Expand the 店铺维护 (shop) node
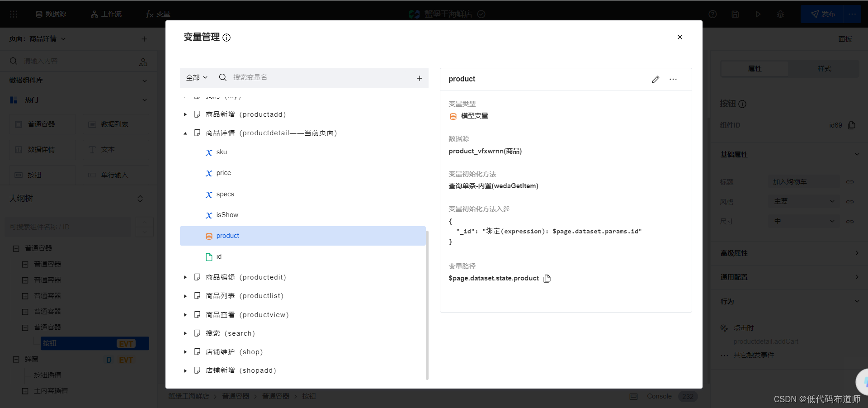 [x=185, y=352]
